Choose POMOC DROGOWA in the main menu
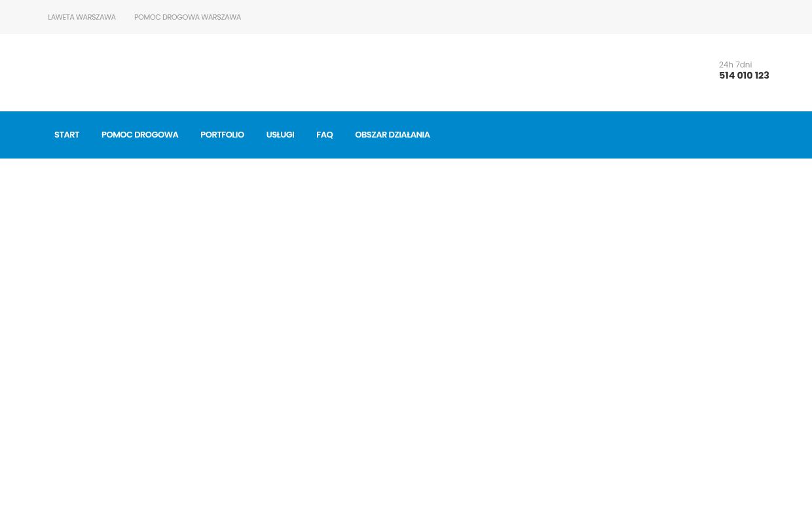This screenshot has width=812, height=524. click(x=139, y=135)
